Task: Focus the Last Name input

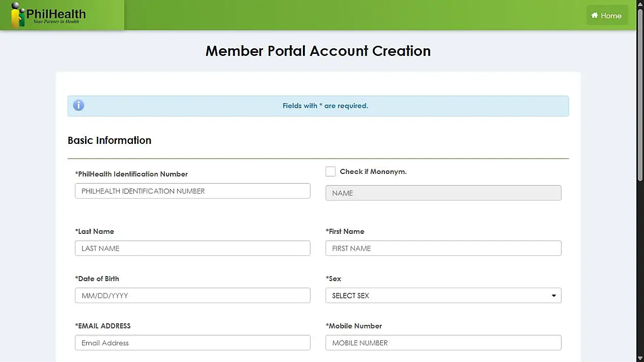Action: [x=192, y=248]
